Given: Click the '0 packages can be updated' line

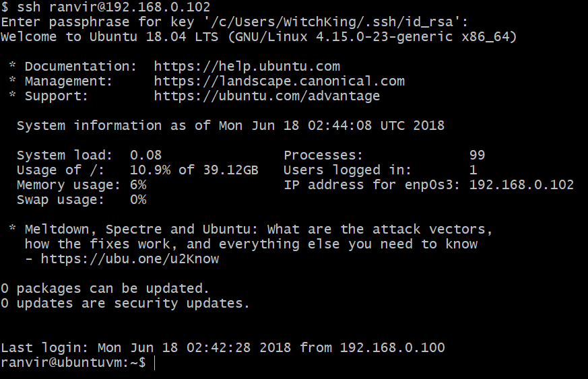Looking at the screenshot, I should pyautogui.click(x=105, y=289).
